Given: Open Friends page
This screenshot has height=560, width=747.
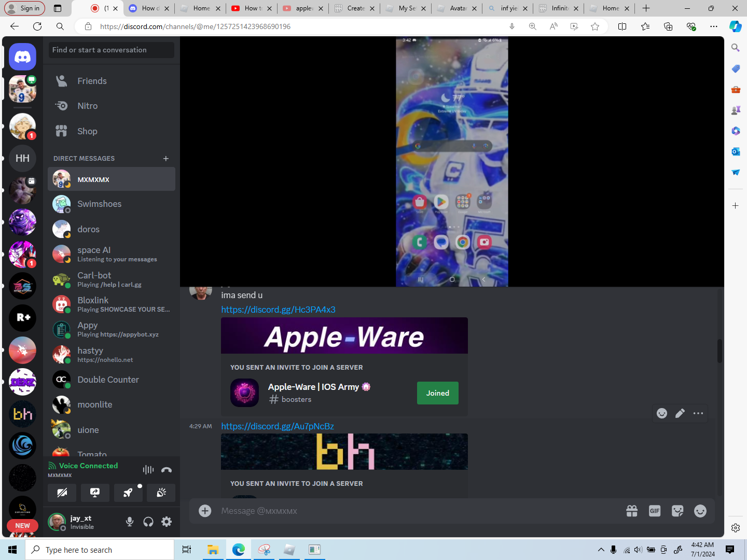Looking at the screenshot, I should (x=112, y=81).
